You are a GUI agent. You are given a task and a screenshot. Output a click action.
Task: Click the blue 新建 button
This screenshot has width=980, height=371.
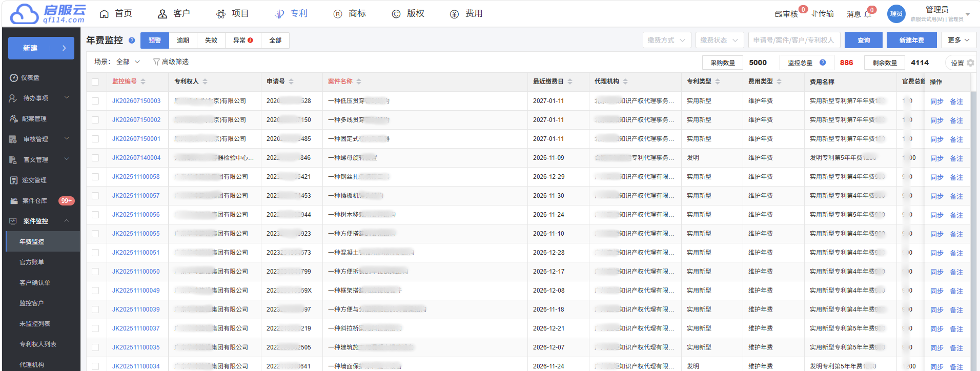41,48
